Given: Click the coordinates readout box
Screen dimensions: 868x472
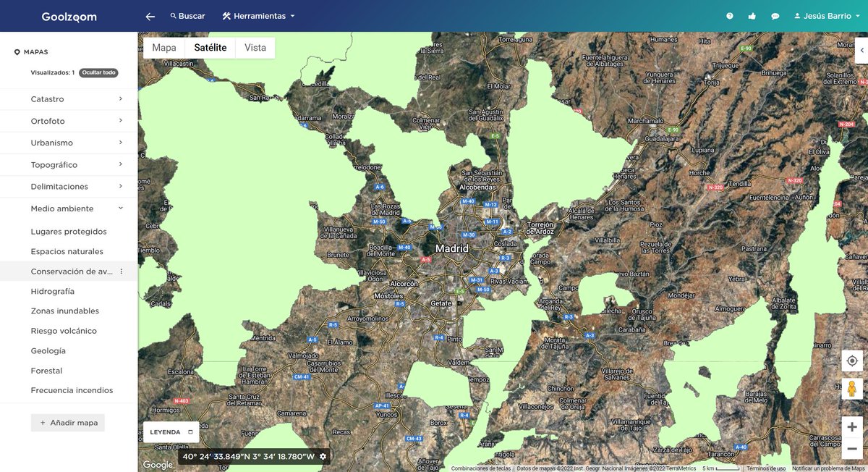Looking at the screenshot, I should click(255, 457).
